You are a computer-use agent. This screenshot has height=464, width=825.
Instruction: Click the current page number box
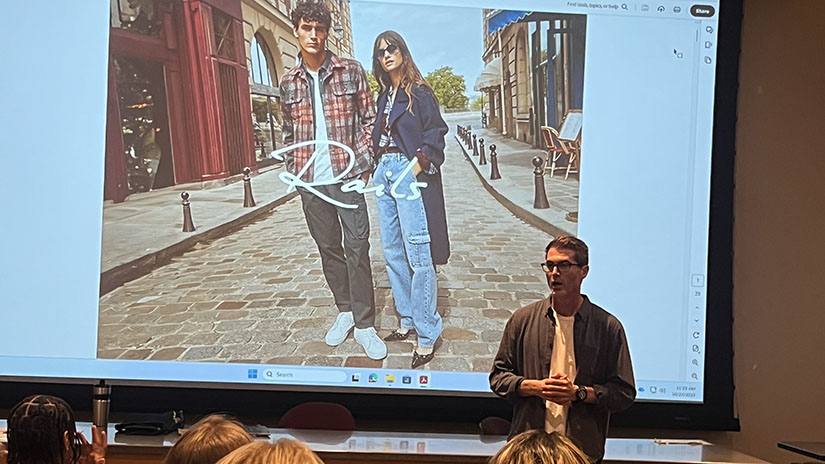697,281
